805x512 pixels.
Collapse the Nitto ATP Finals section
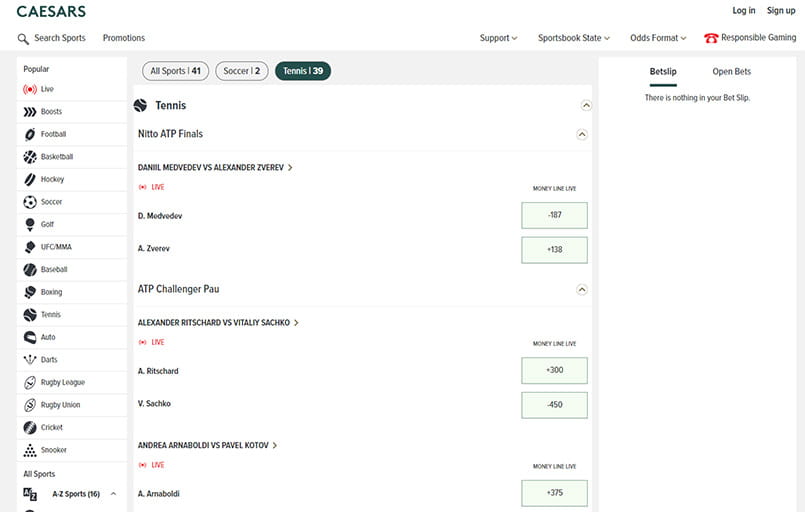pos(582,135)
